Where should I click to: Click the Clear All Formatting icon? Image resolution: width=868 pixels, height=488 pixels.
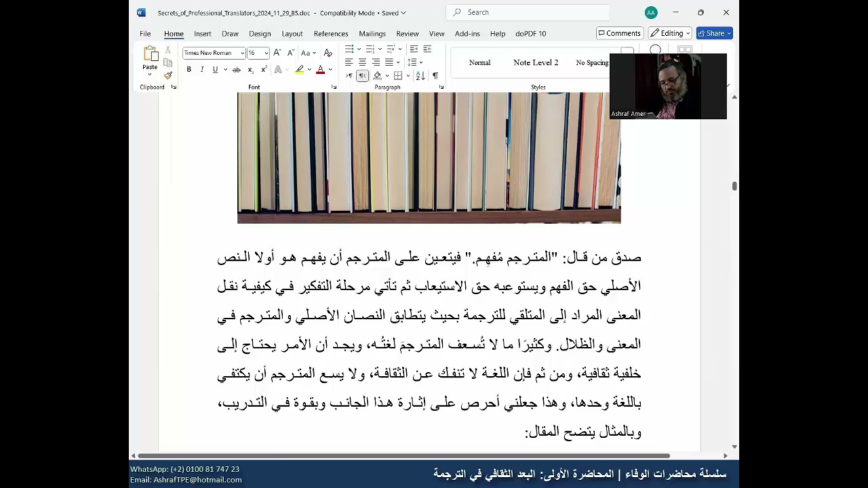click(328, 53)
